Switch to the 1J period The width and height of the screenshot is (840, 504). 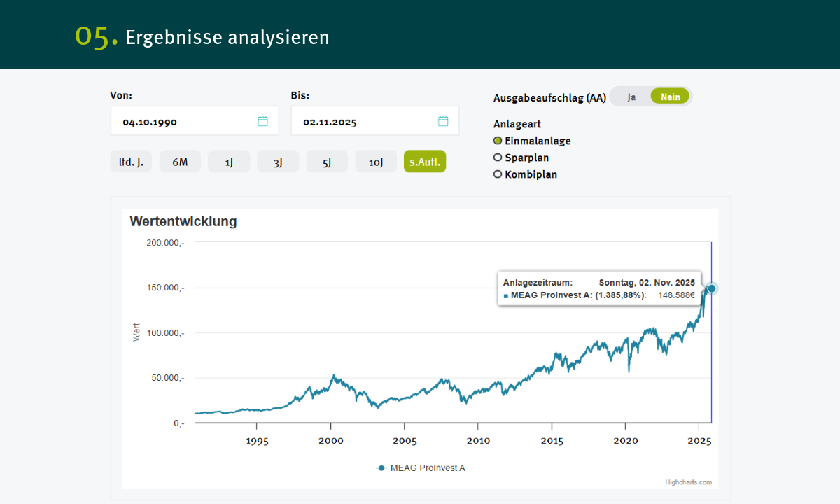[x=229, y=162]
